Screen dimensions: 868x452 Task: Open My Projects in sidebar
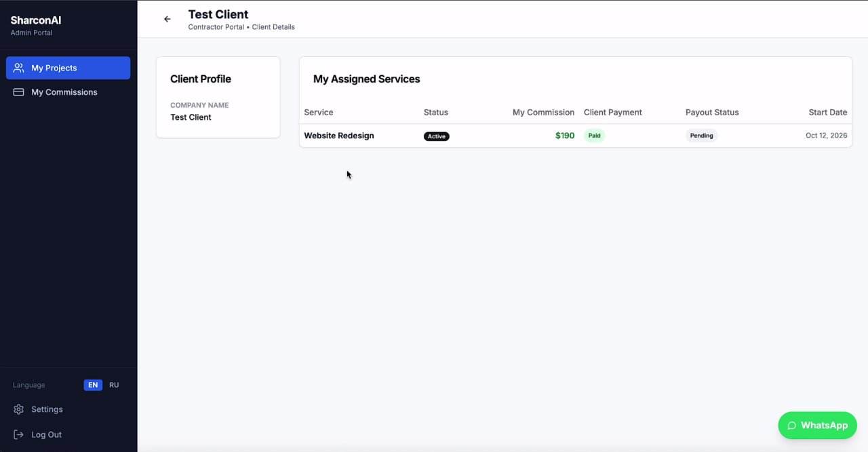68,68
